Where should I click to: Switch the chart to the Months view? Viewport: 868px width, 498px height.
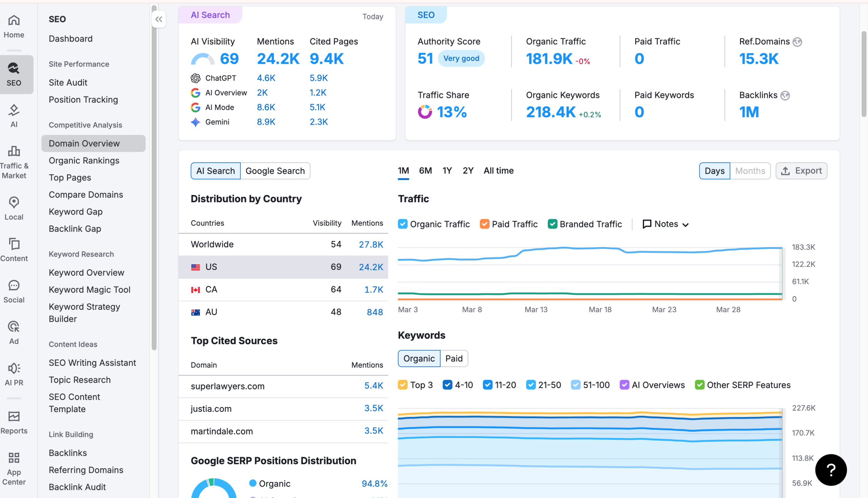pos(750,171)
